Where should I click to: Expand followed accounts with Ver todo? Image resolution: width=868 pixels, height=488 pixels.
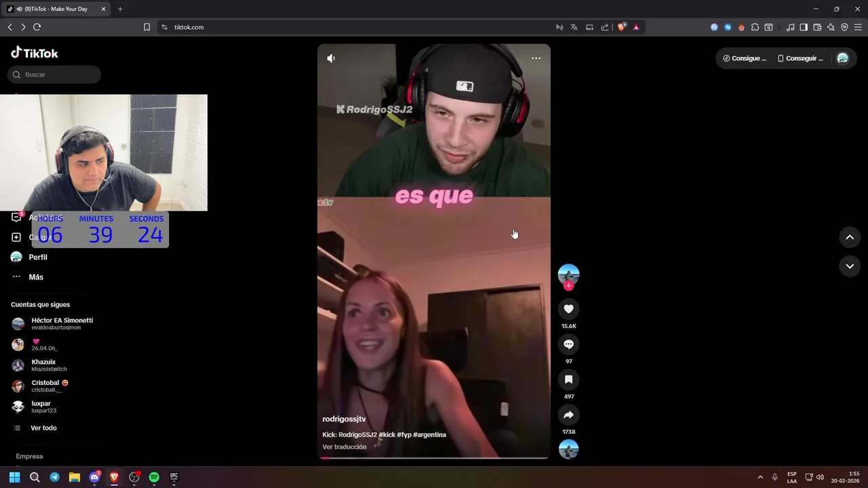pos(35,428)
